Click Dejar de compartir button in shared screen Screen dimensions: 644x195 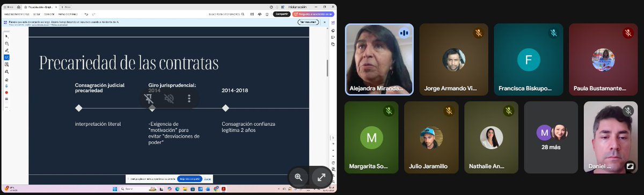(189, 178)
